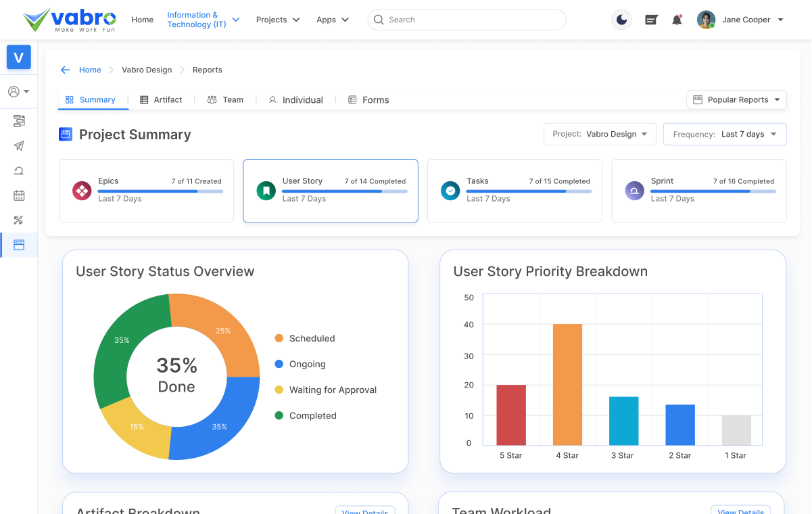812x514 pixels.
Task: Open the calendar icon in sidebar
Action: 19,195
